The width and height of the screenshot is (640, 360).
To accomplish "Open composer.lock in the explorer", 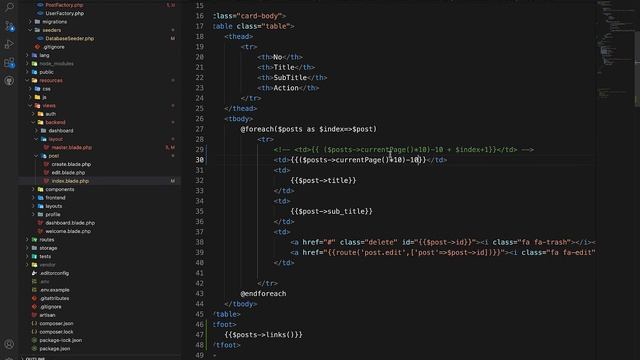I will [56, 332].
